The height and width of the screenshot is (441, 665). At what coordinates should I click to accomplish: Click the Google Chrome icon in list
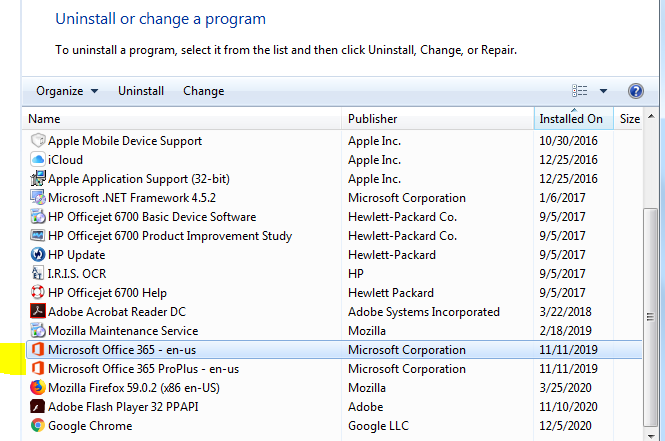coord(38,426)
